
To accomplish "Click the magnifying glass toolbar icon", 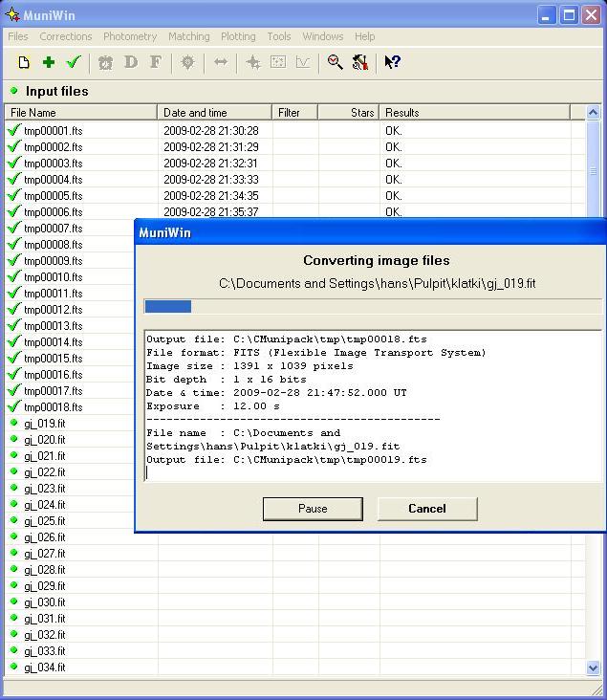I will click(x=335, y=62).
